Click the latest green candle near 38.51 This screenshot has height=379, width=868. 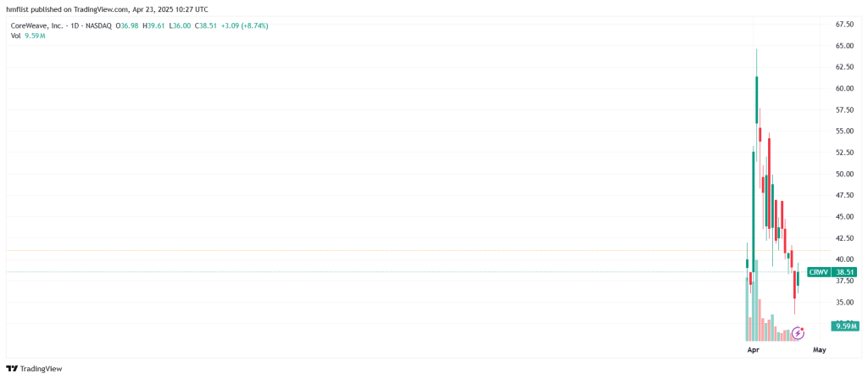pyautogui.click(x=798, y=278)
